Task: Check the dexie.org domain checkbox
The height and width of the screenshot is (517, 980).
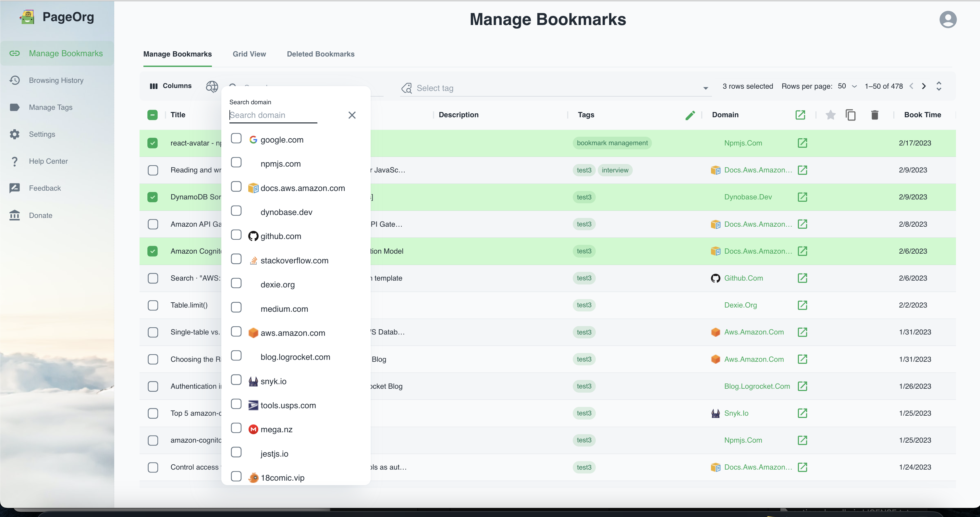Action: pos(236,283)
